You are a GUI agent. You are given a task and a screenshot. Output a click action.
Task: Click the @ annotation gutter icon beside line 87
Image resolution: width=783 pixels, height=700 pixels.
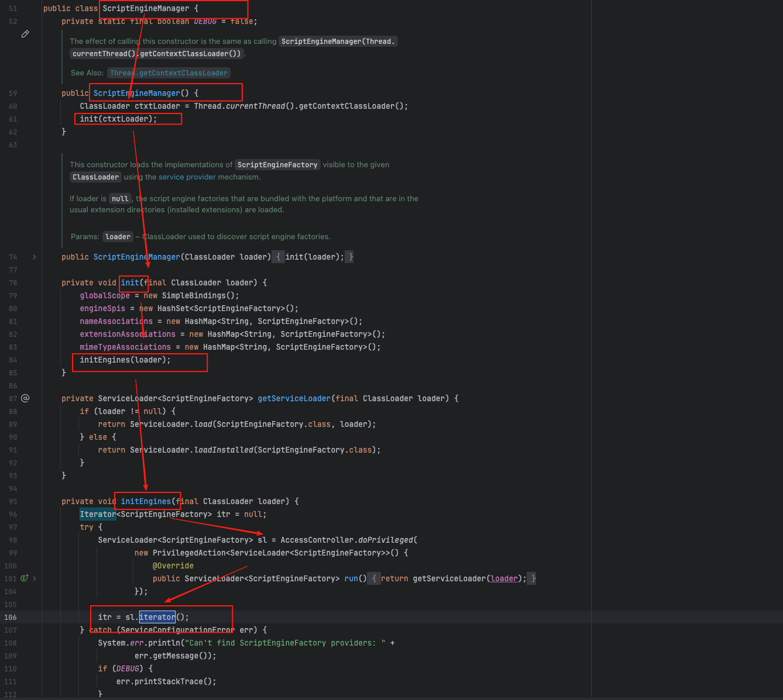(25, 398)
